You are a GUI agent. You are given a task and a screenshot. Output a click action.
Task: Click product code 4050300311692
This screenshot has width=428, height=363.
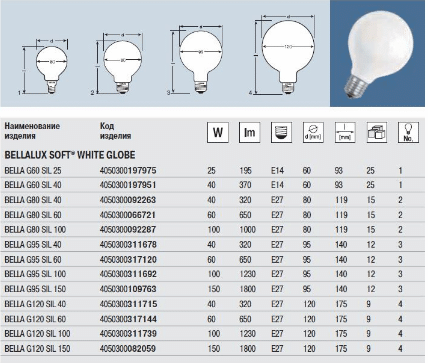click(x=128, y=274)
